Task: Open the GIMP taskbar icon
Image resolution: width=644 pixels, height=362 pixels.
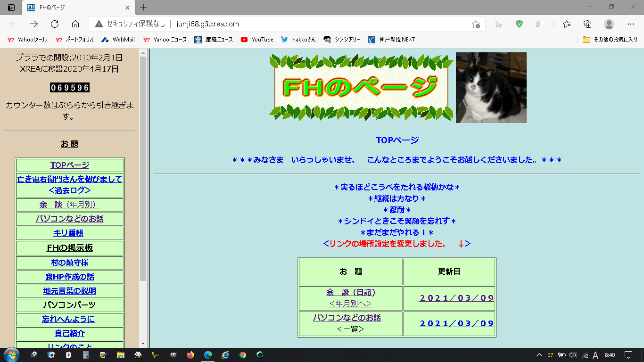Action: tap(173, 355)
